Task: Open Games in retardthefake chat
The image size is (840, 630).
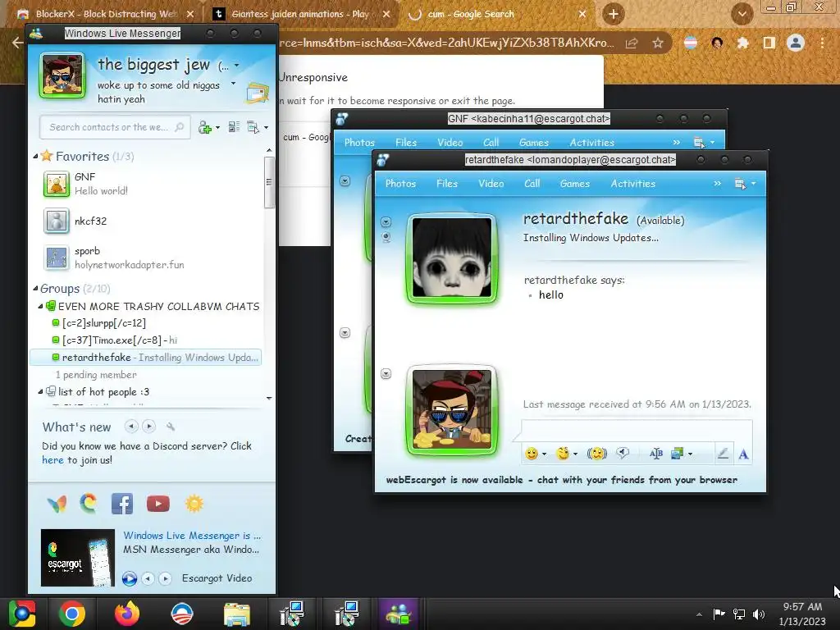Action: point(575,184)
